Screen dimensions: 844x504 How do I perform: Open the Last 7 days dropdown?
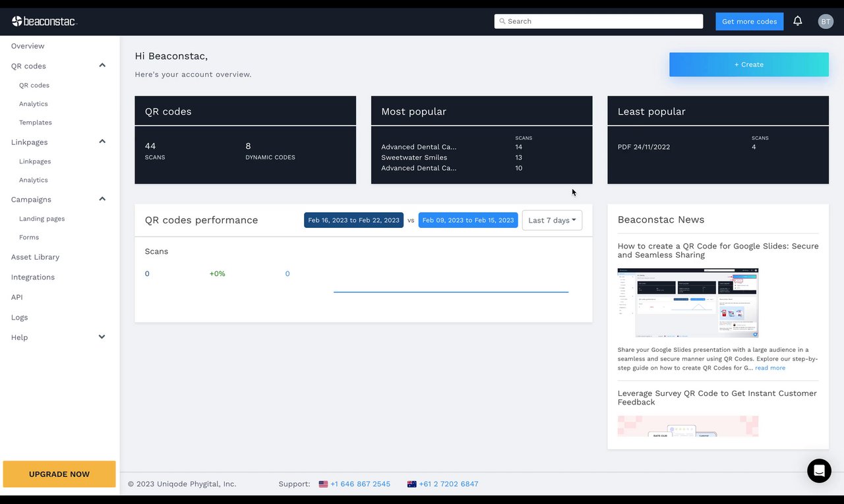pos(552,220)
